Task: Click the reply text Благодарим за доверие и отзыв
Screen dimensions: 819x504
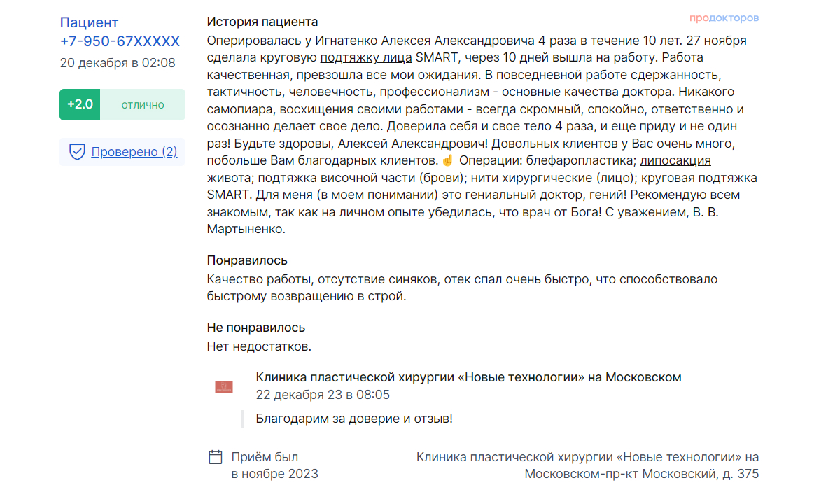Action: (354, 419)
